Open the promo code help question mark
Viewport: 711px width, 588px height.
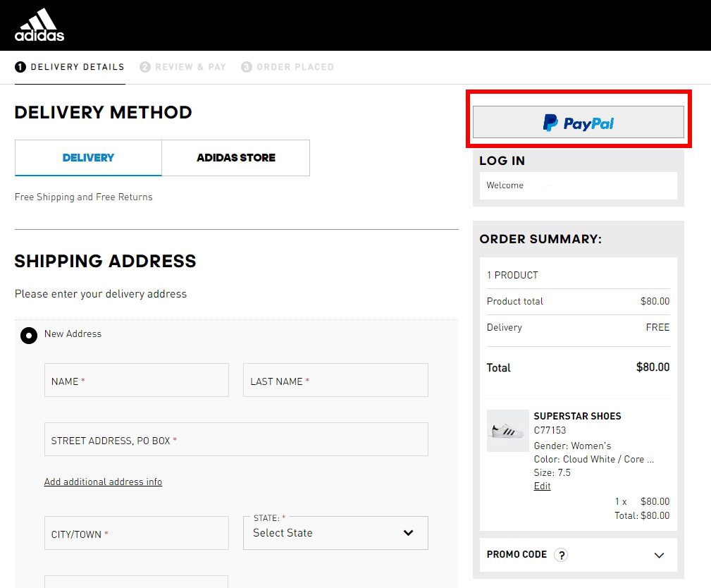click(x=561, y=555)
